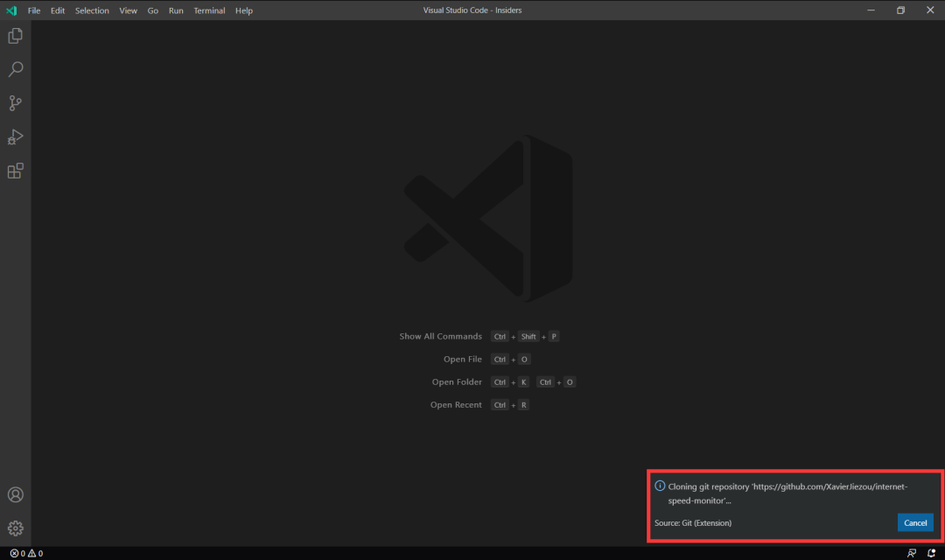
Task: Open the File menu
Action: point(34,10)
